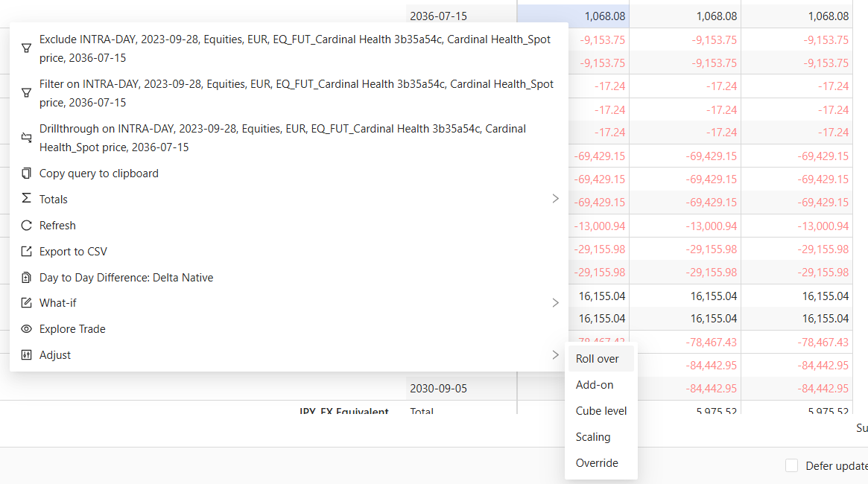Click the Totals sigma icon
868x484 pixels.
tap(26, 199)
